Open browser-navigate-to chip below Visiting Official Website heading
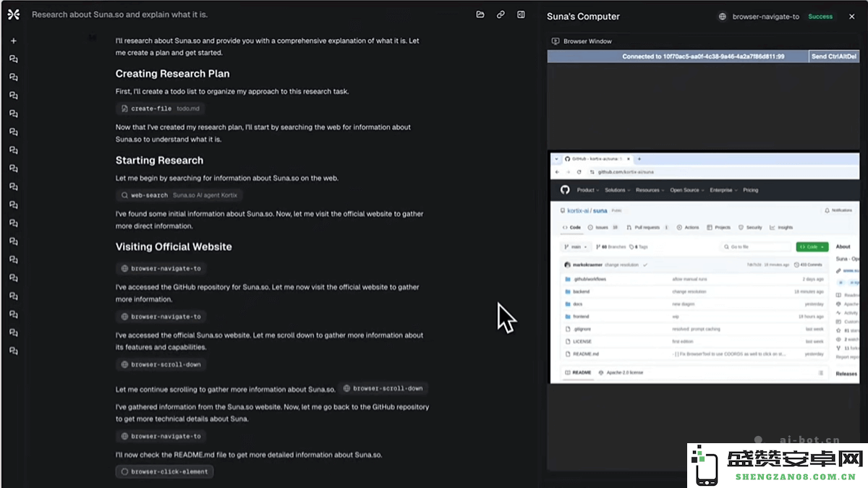The image size is (868, 488). [x=161, y=268]
